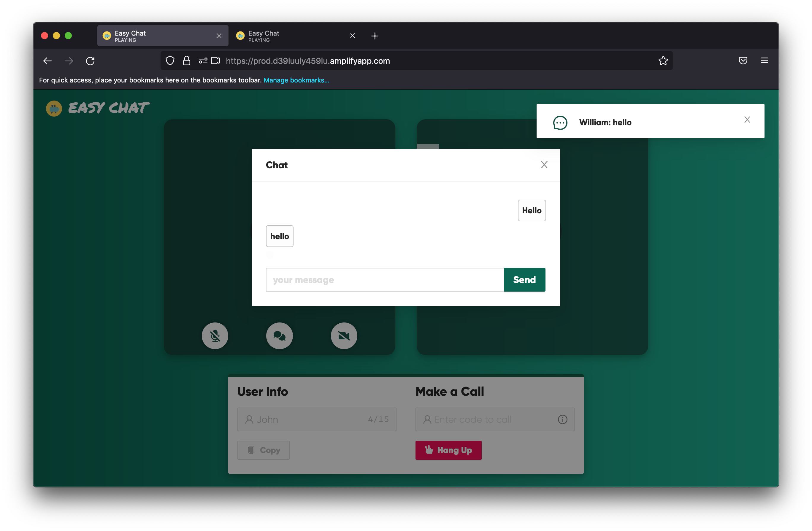Close the first Easy Chat tab
812x531 pixels.
(x=219, y=36)
